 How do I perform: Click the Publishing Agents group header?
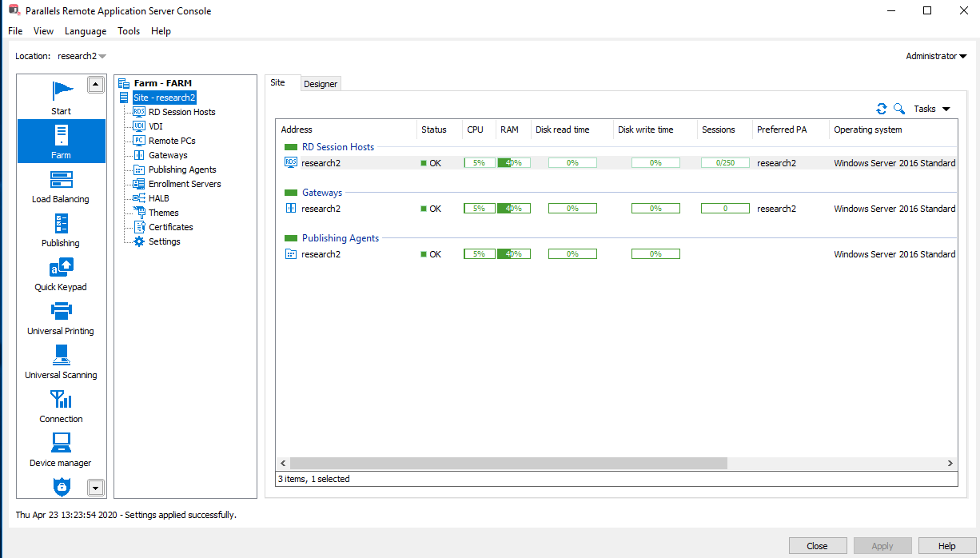(341, 238)
